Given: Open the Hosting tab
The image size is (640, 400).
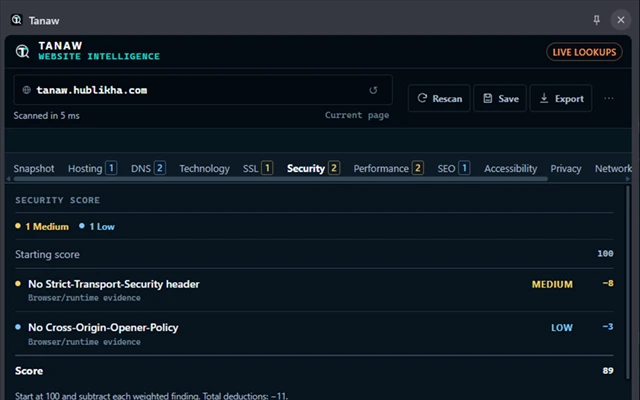Looking at the screenshot, I should click(x=92, y=169).
